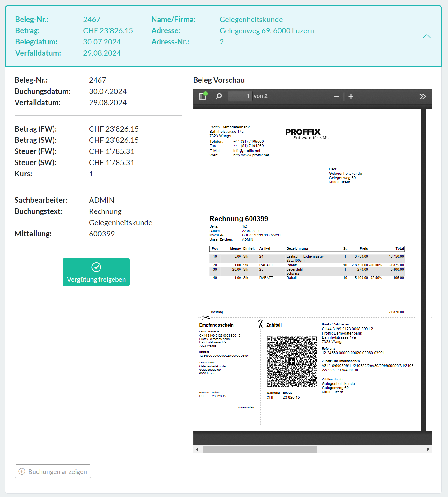Click the PROFFIX logo in preview
The height and width of the screenshot is (497, 448).
(x=307, y=134)
